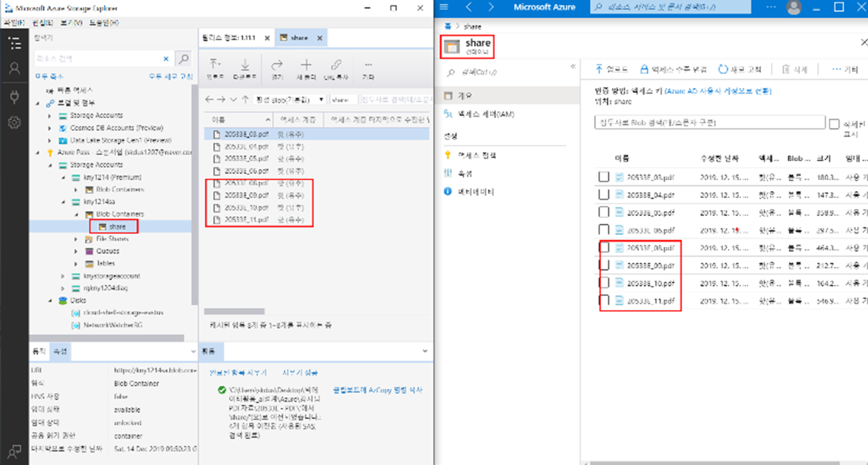Check the box for 205338_03.pdf in portal
This screenshot has width=868, height=465.
(604, 177)
